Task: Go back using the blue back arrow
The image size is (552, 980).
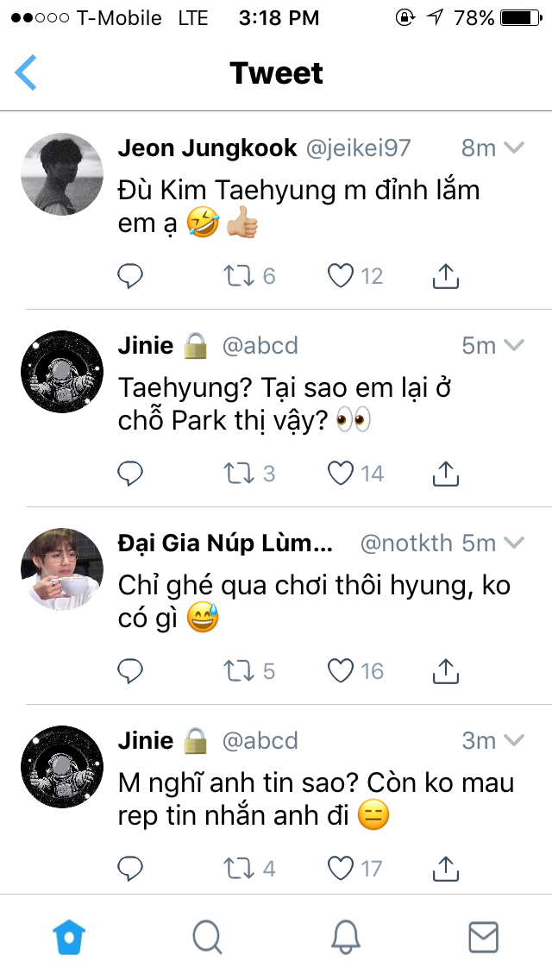Action: tap(27, 73)
